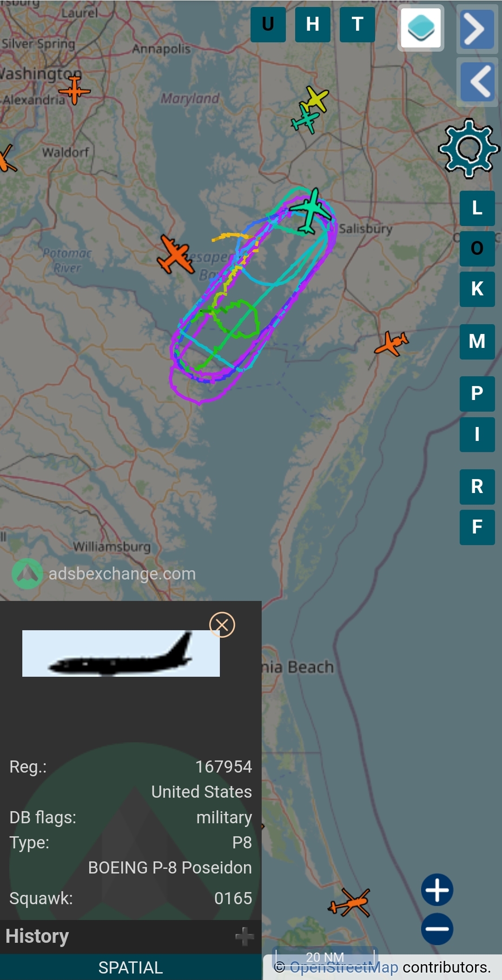The image size is (502, 980).
Task: Toggle the U filter button
Action: coord(268,24)
